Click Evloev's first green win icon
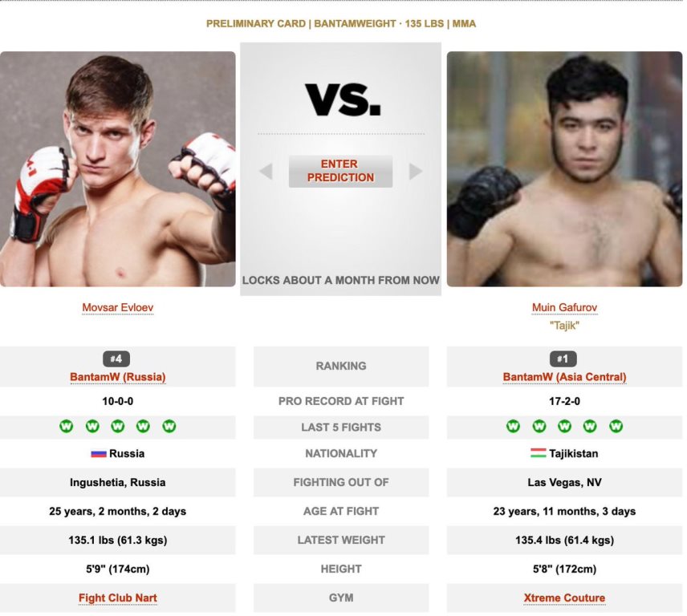 point(67,427)
